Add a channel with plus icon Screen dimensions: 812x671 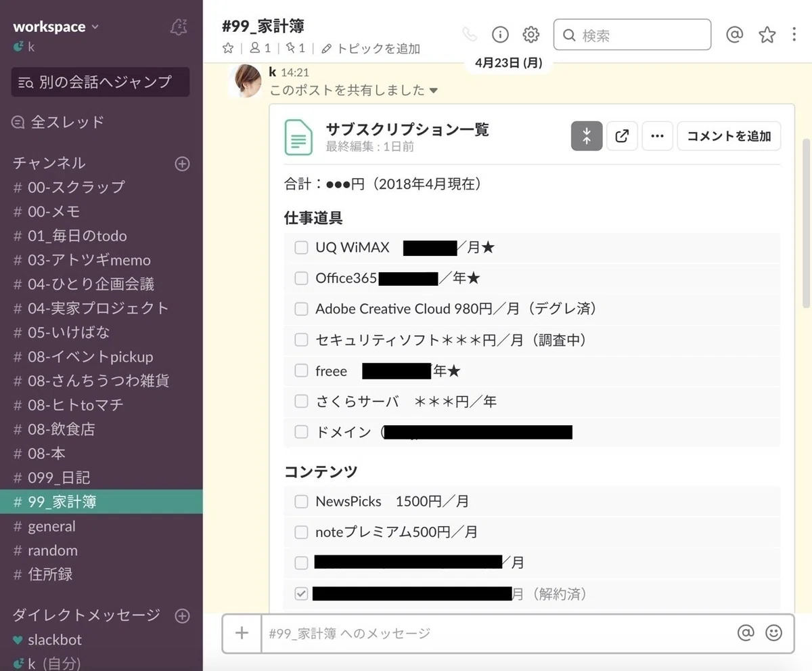pyautogui.click(x=182, y=164)
